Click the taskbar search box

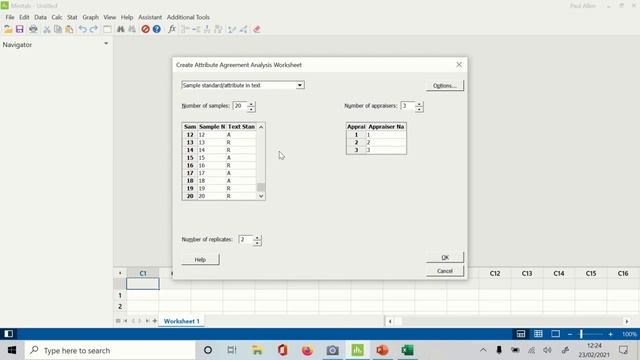pyautogui.click(x=110, y=350)
